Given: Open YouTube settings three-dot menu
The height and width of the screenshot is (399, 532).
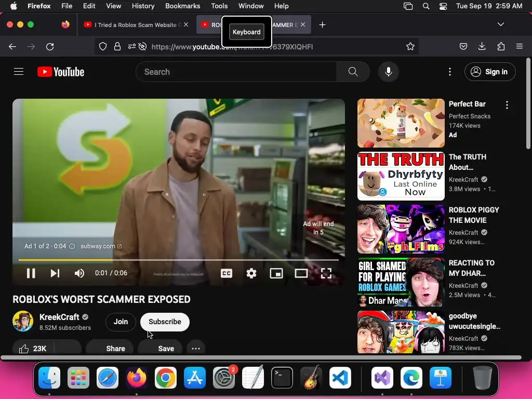Looking at the screenshot, I should 450,72.
